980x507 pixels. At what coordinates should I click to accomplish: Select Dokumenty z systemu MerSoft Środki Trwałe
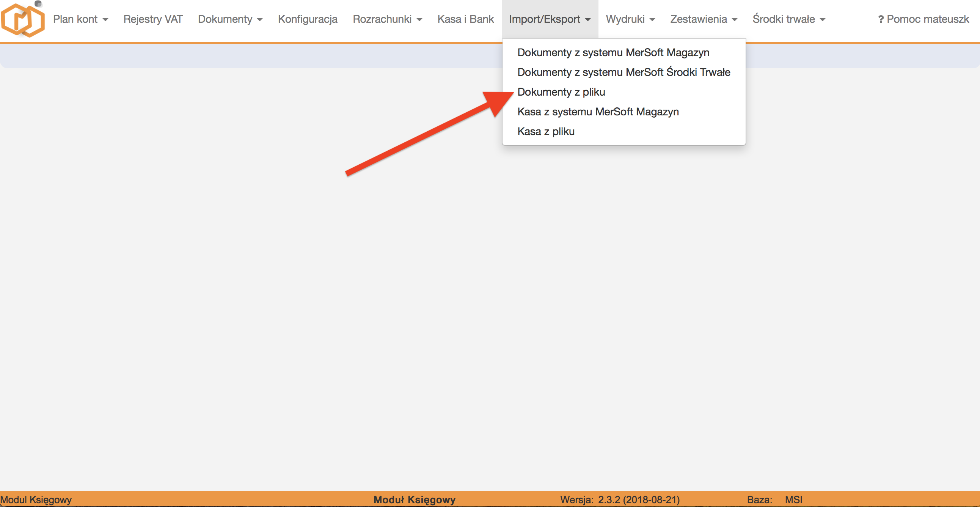(623, 72)
